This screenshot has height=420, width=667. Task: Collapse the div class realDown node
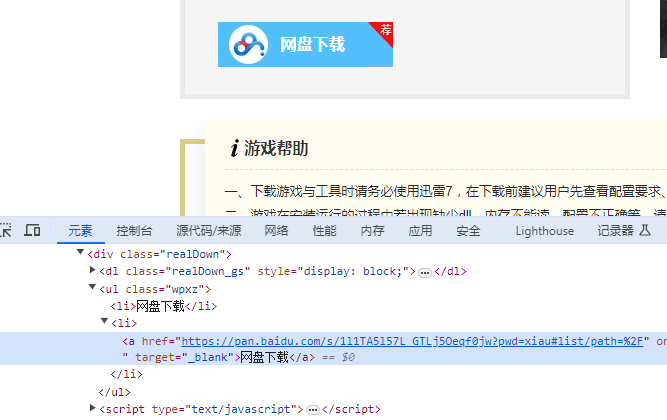pyautogui.click(x=80, y=252)
